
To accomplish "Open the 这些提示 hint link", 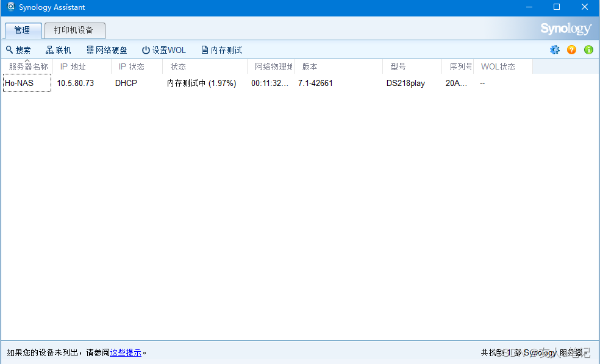I will tap(125, 352).
